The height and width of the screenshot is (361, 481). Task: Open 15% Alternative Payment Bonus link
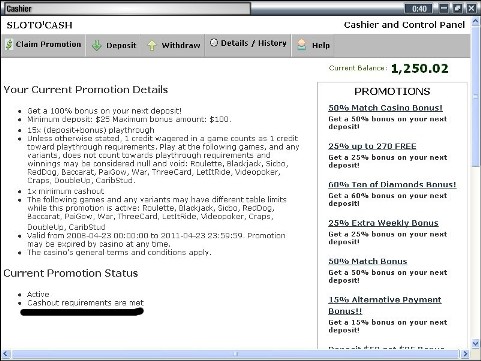(385, 305)
